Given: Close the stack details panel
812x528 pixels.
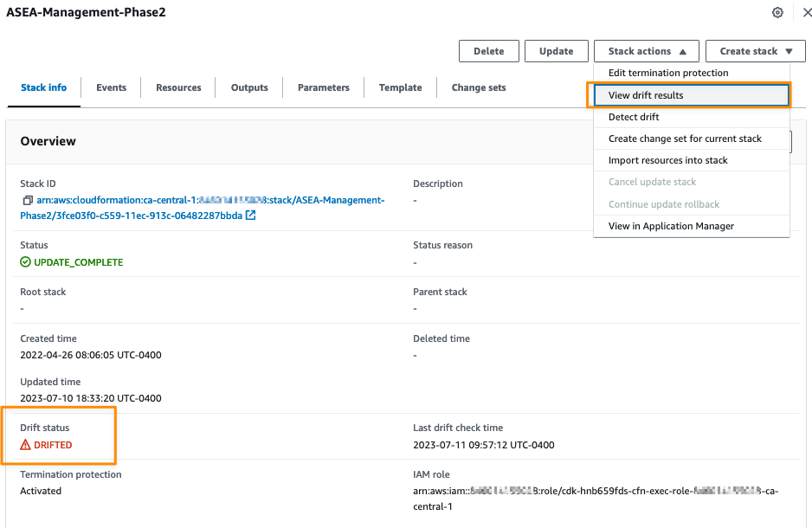Looking at the screenshot, I should tap(806, 13).
